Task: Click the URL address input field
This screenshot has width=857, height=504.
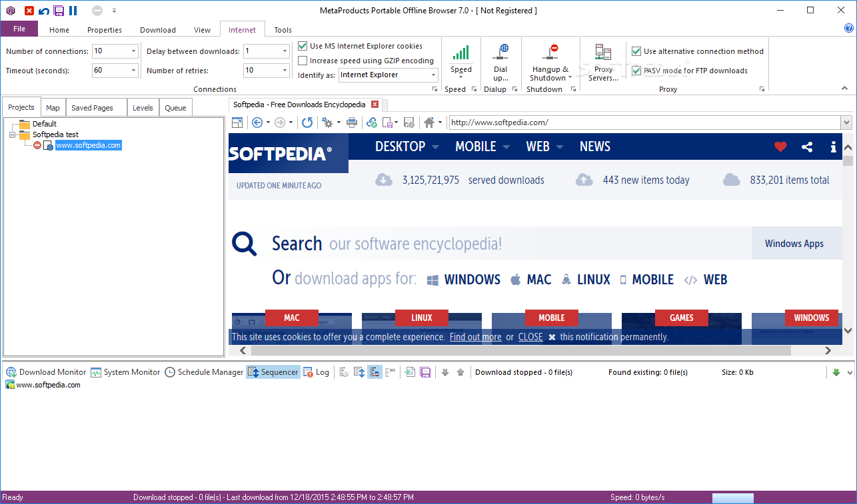Action: click(x=644, y=123)
